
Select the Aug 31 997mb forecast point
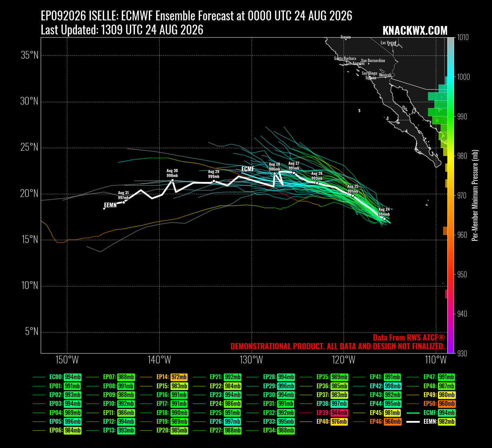point(124,202)
